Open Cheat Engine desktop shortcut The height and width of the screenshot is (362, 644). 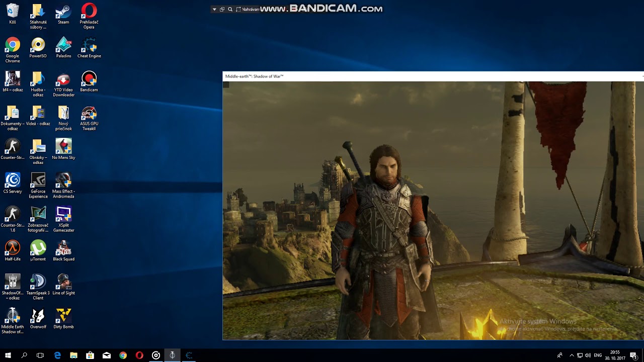click(x=89, y=47)
